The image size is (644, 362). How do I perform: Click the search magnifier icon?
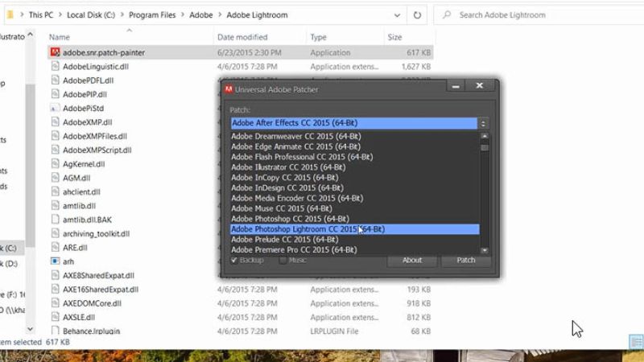coord(447,14)
